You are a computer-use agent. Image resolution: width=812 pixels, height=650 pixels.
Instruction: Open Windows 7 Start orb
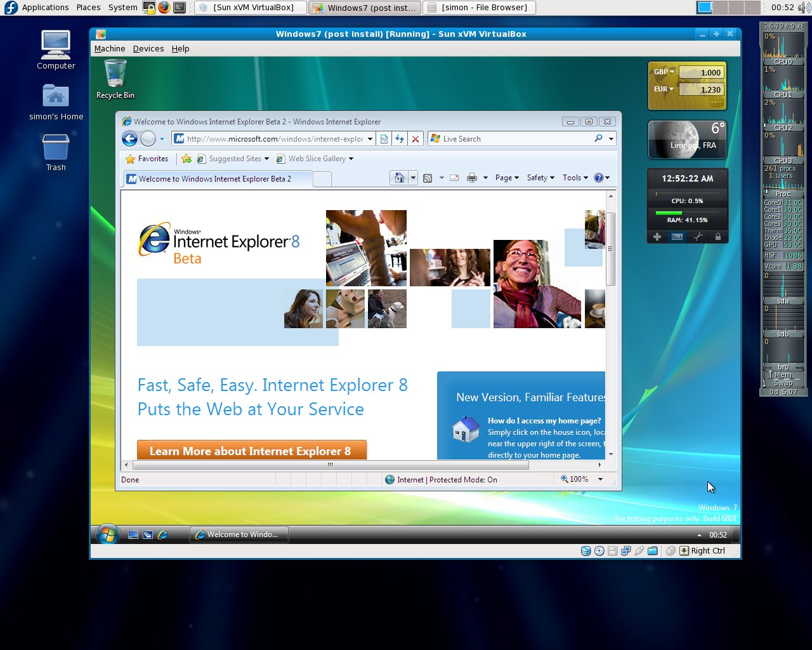tap(107, 534)
